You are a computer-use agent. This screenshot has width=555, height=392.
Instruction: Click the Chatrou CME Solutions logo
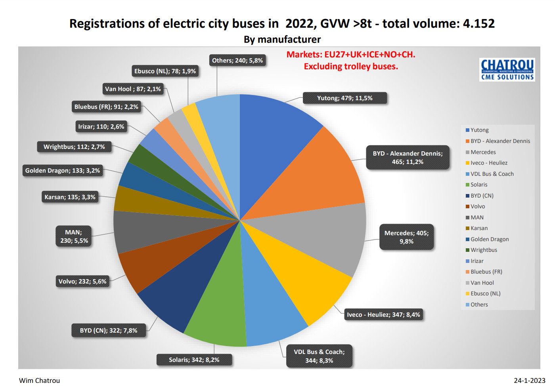[507, 70]
